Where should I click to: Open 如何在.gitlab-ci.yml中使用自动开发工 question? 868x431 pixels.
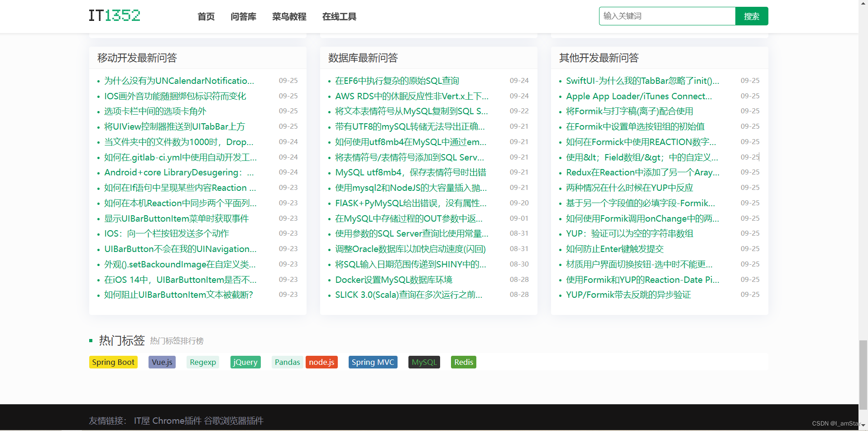click(181, 157)
